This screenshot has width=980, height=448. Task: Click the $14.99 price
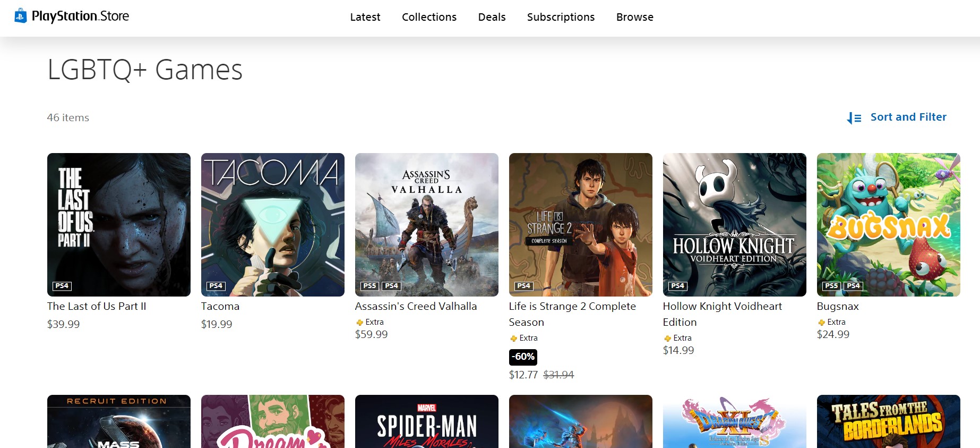678,350
